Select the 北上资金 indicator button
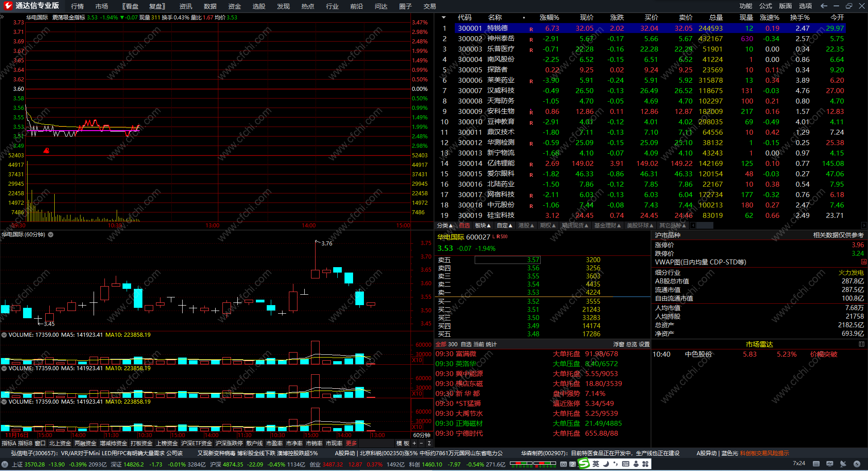868x471 pixels. 60,443
